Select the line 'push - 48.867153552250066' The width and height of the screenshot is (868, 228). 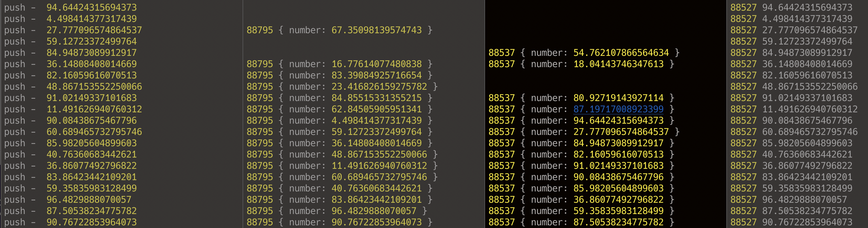click(73, 87)
